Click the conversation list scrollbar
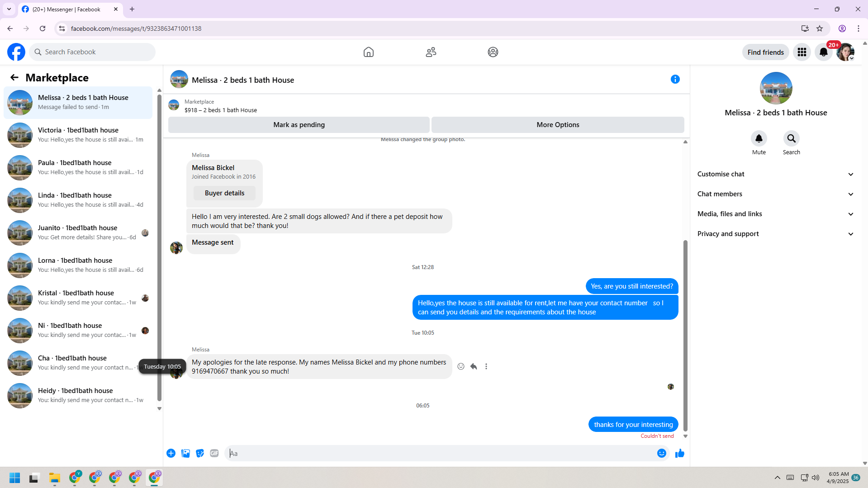This screenshot has width=868, height=488. tap(159, 248)
